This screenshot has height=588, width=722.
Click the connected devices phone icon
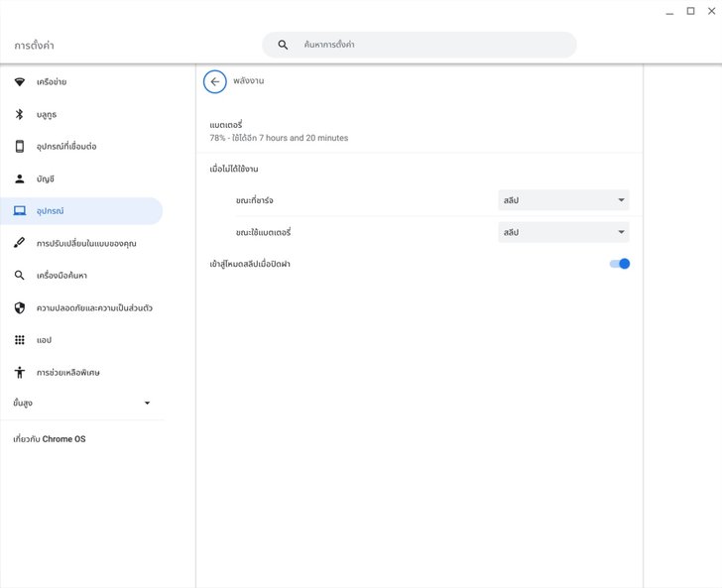click(x=20, y=147)
